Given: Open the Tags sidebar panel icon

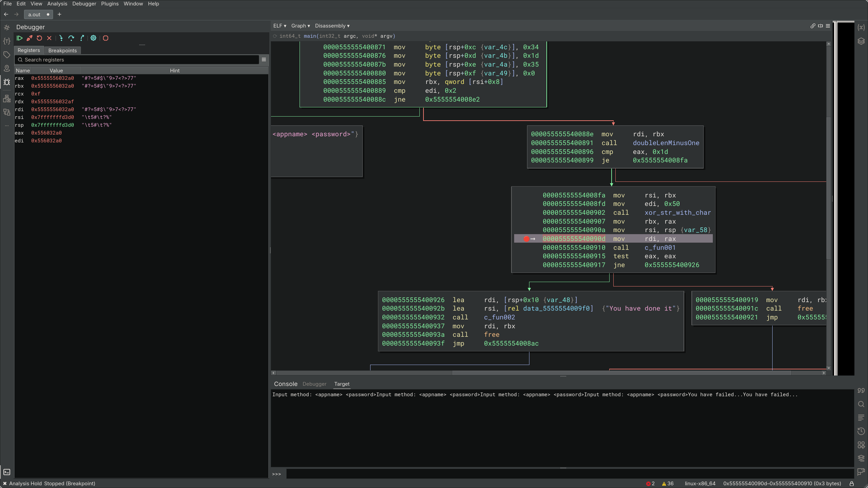Looking at the screenshot, I should click(x=7, y=55).
